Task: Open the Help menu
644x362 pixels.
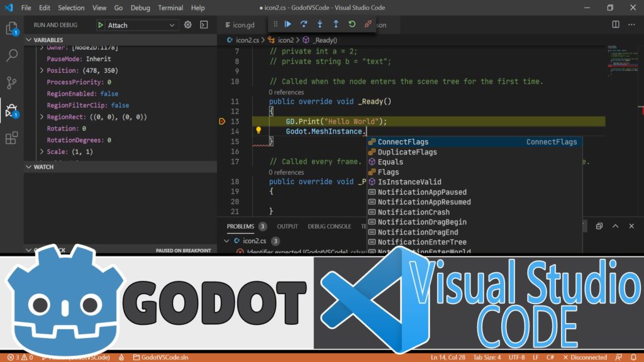Action: point(197,8)
